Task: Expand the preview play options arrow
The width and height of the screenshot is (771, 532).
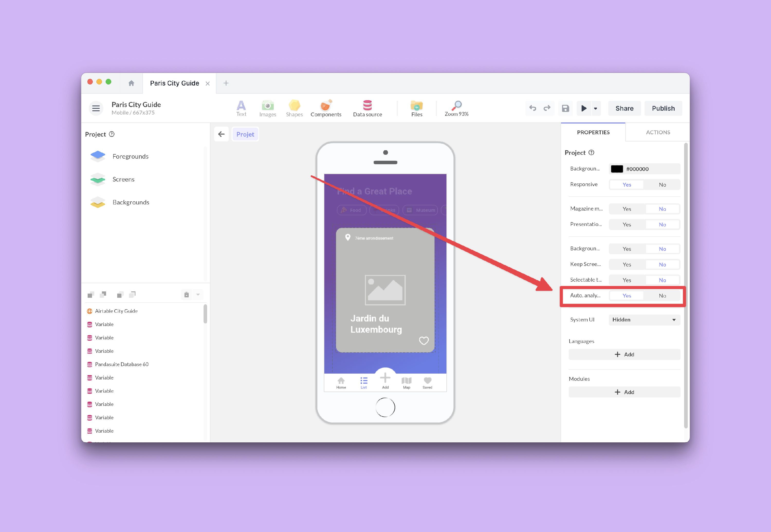Action: click(595, 108)
